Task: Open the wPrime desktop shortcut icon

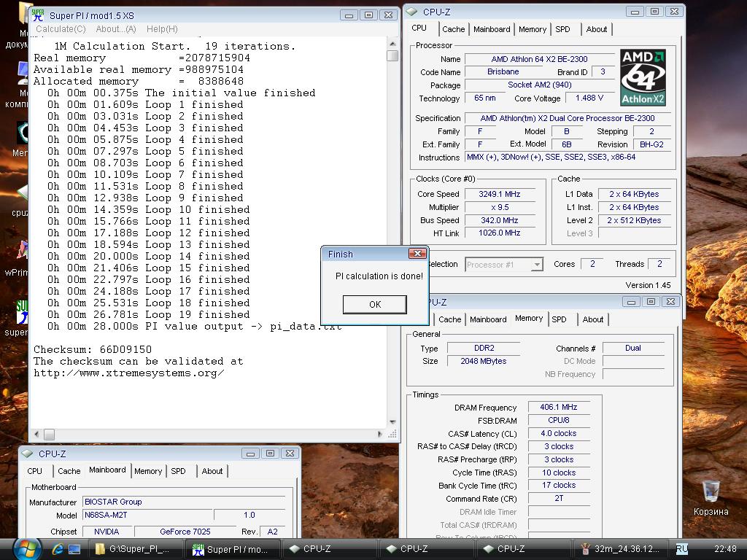Action: tap(21, 250)
